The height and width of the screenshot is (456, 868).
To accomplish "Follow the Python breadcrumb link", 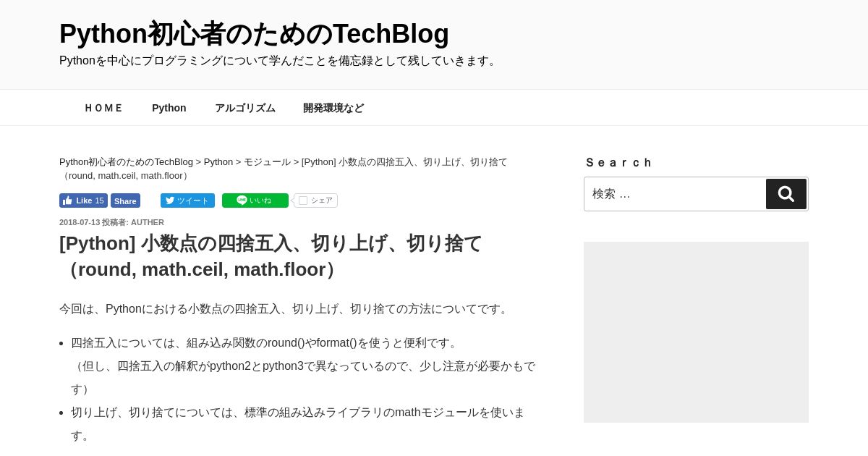I will (x=218, y=162).
